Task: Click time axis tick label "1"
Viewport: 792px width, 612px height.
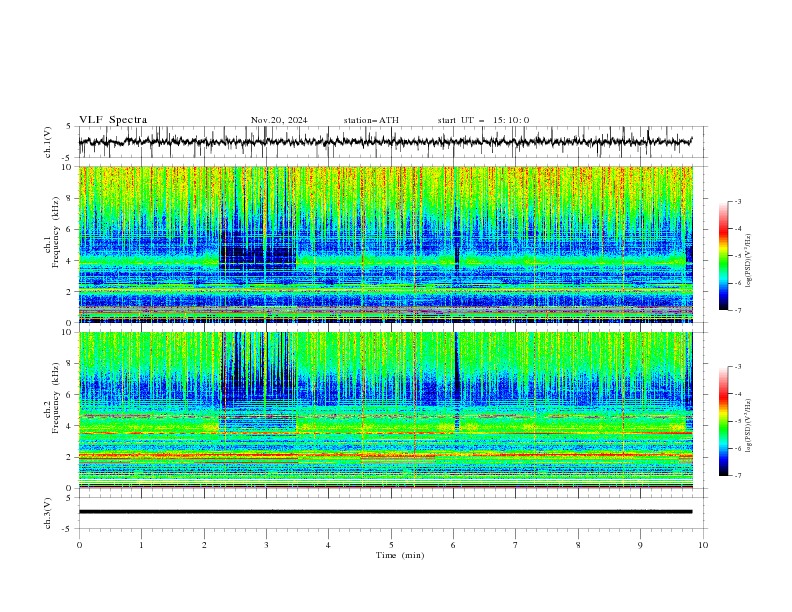Action: pos(141,545)
